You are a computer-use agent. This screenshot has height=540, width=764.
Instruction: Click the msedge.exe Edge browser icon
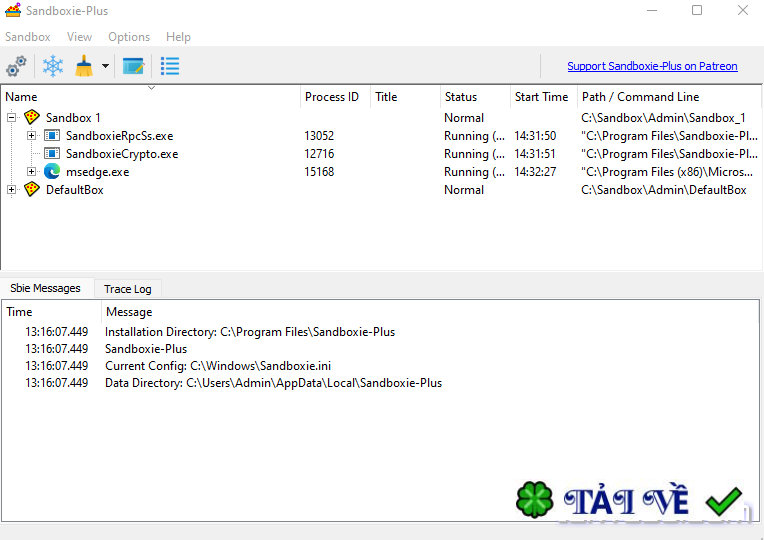pyautogui.click(x=52, y=172)
